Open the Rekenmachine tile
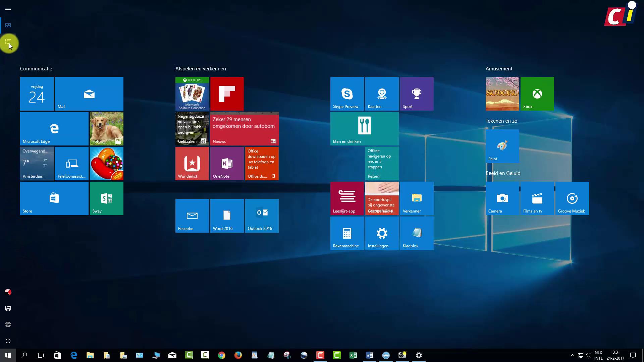The width and height of the screenshot is (644, 362). (346, 233)
